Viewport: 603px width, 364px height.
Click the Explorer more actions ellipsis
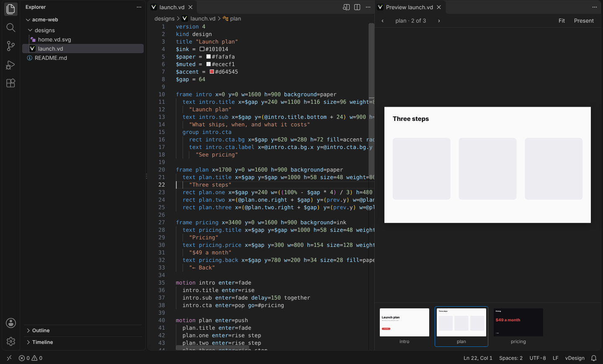click(139, 7)
